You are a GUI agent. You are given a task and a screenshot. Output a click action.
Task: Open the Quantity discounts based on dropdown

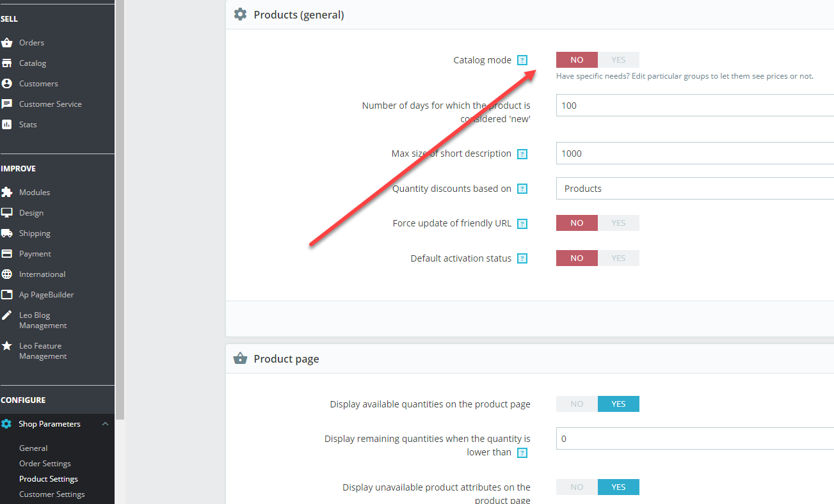[694, 189]
